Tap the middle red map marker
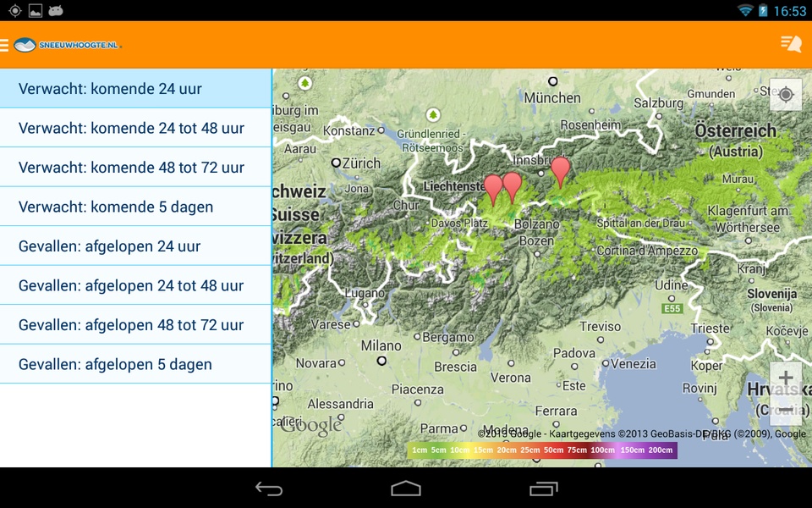Screen dimensions: 812x508 coord(513,187)
